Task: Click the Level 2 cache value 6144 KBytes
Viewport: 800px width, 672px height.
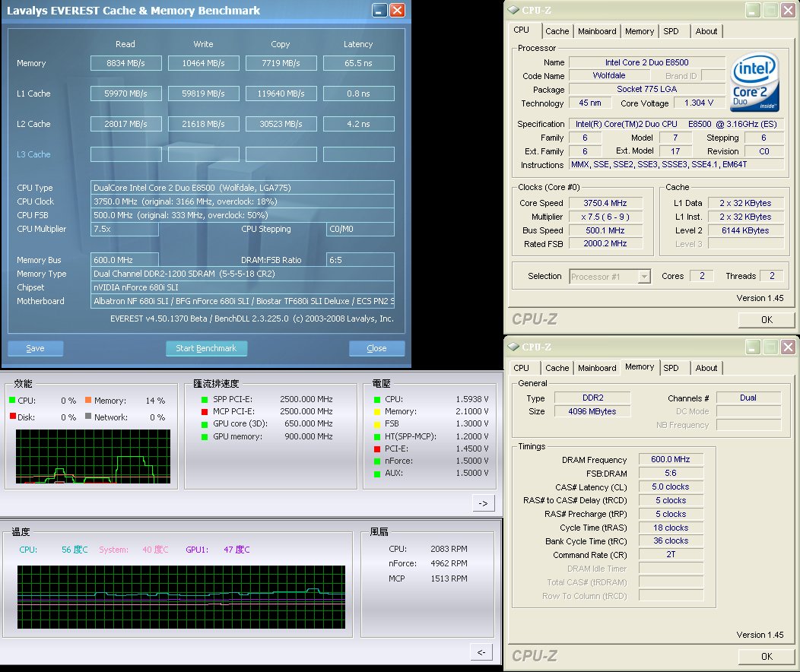Action: click(x=745, y=230)
